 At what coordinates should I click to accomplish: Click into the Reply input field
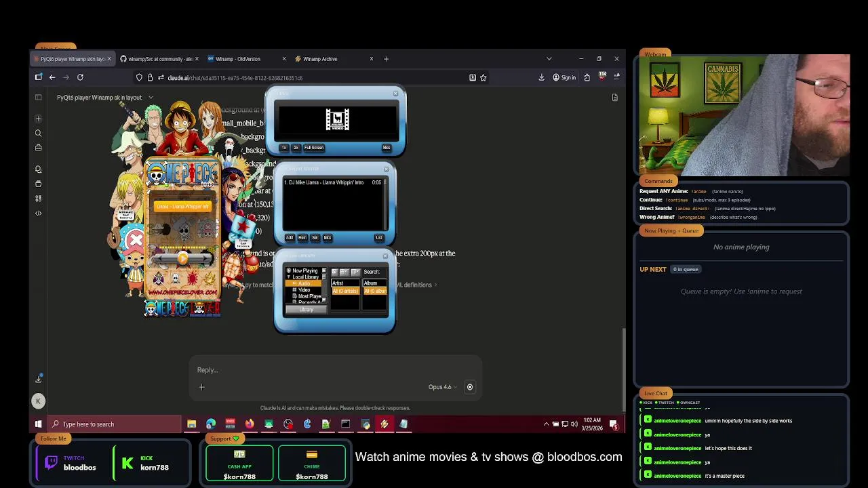[335, 370]
